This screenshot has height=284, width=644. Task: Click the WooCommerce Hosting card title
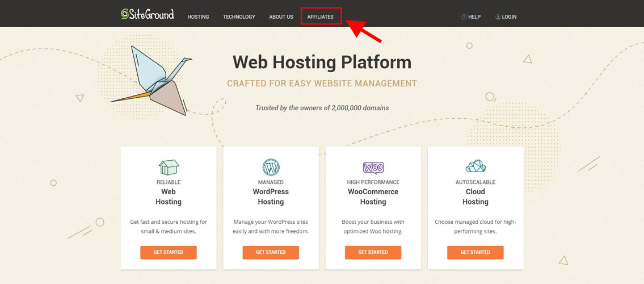click(x=373, y=197)
